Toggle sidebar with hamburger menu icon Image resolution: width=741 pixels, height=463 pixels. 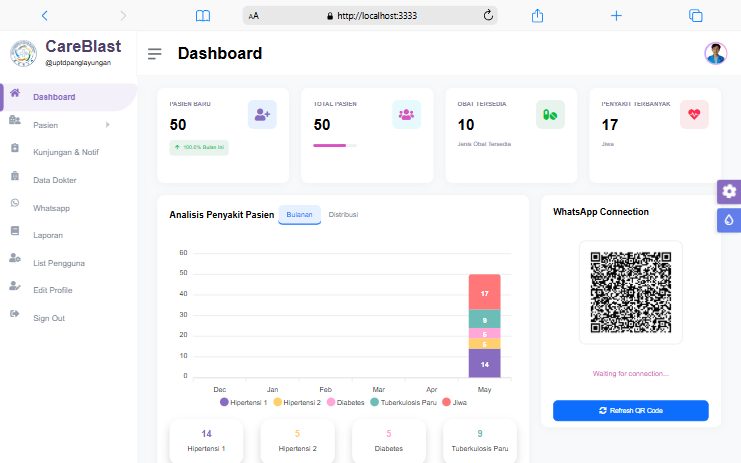(x=155, y=54)
